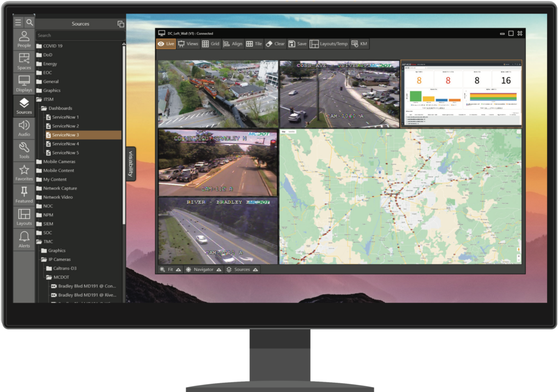Image resolution: width=558 pixels, height=392 pixels.
Task: Show Favorites star panel
Action: [24, 173]
